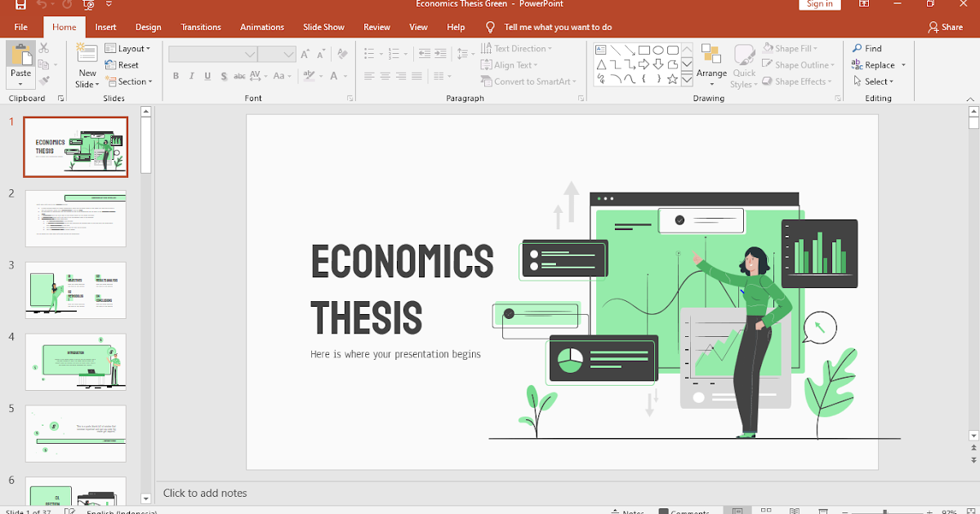Toggle underline formatting
This screenshot has height=514, width=980.
208,76
